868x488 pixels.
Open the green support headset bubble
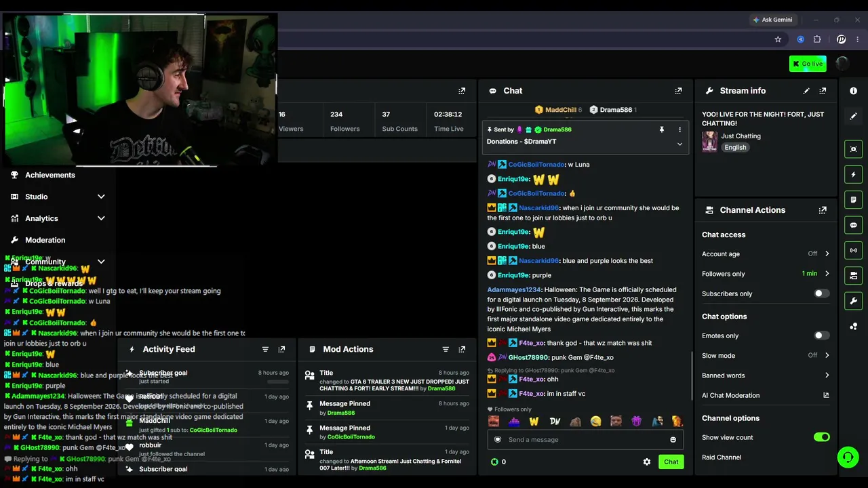848,457
